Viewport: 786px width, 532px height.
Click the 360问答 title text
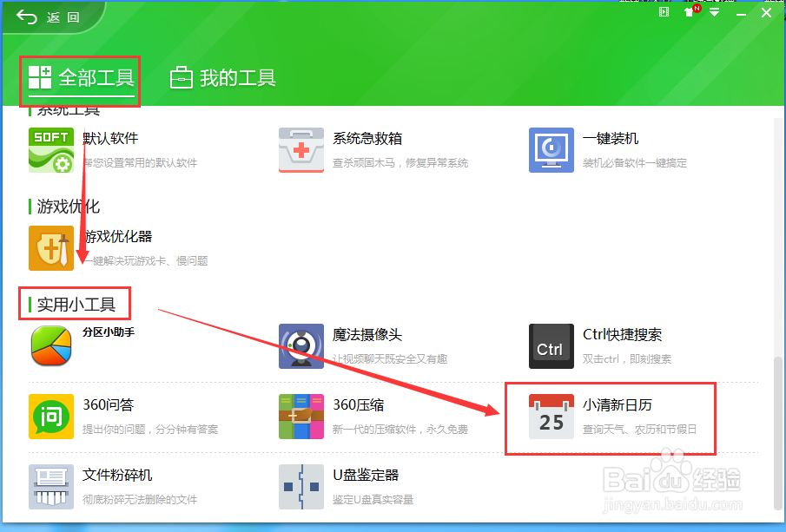tap(109, 404)
